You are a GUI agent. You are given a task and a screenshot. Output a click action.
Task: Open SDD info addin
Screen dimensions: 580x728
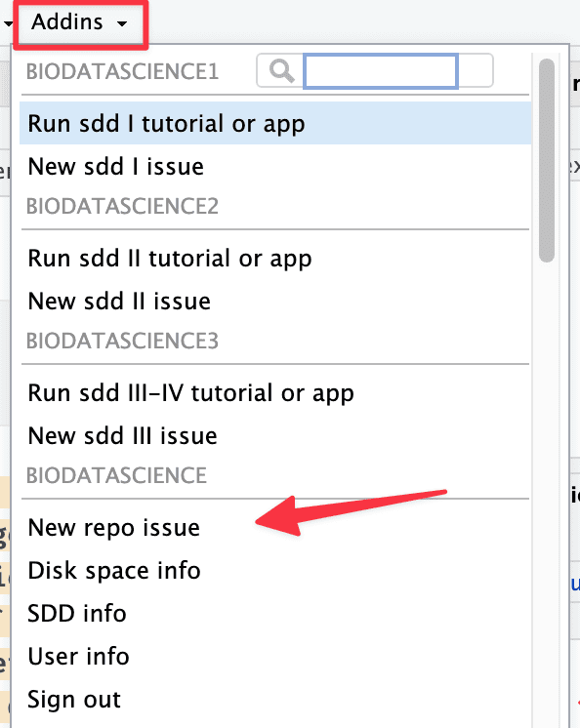click(x=275, y=613)
